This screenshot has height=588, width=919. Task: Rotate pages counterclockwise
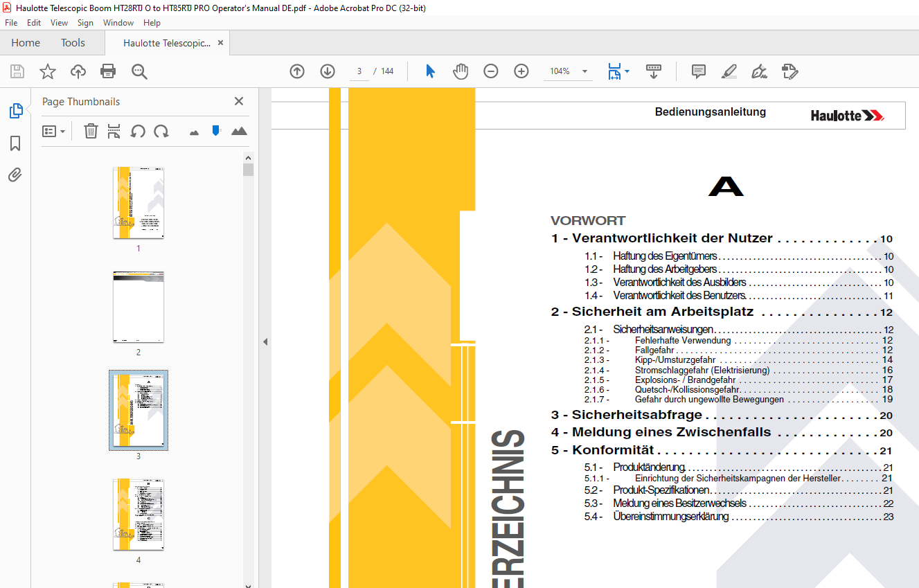pyautogui.click(x=138, y=131)
